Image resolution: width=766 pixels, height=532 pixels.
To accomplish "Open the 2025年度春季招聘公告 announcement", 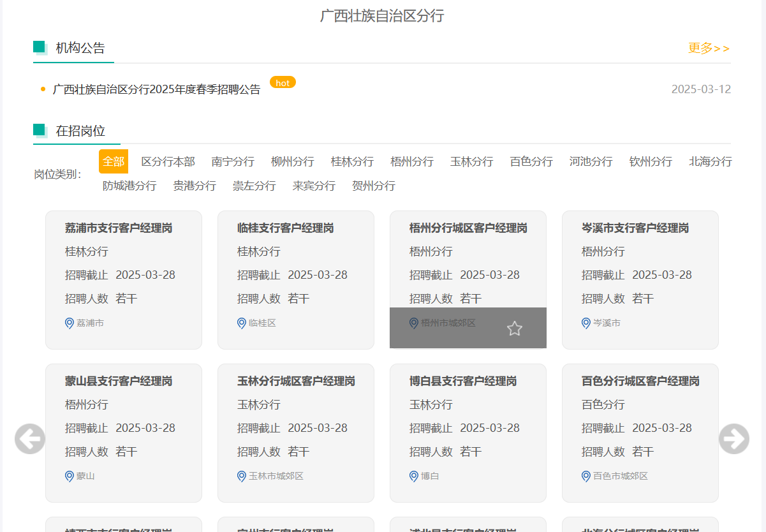I will [x=156, y=89].
